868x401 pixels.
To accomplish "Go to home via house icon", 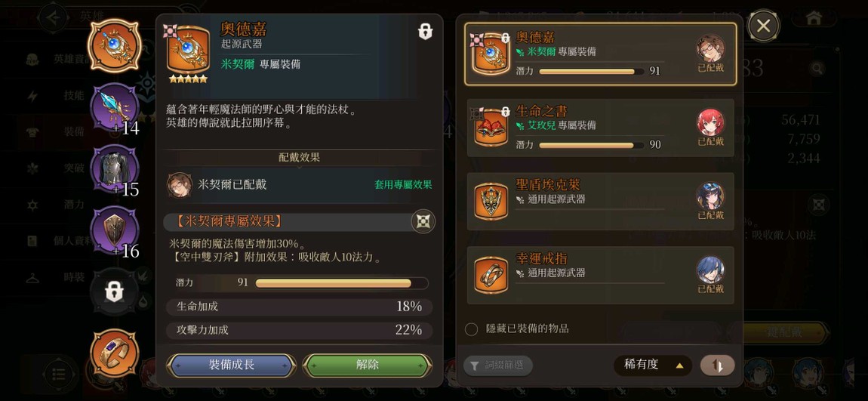I will tap(814, 18).
